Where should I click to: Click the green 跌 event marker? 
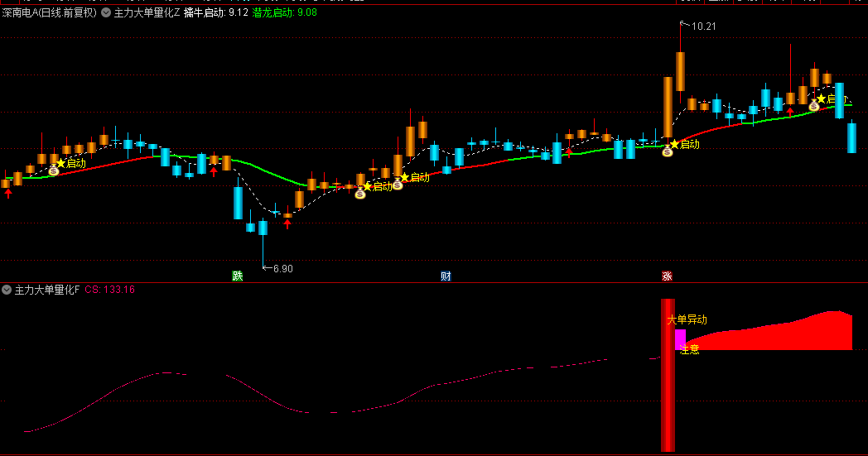pos(238,276)
